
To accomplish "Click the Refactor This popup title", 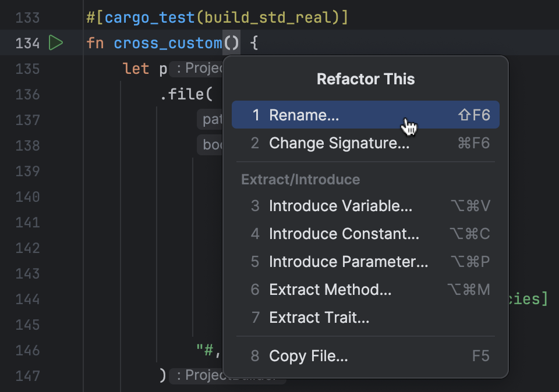I will tap(366, 79).
